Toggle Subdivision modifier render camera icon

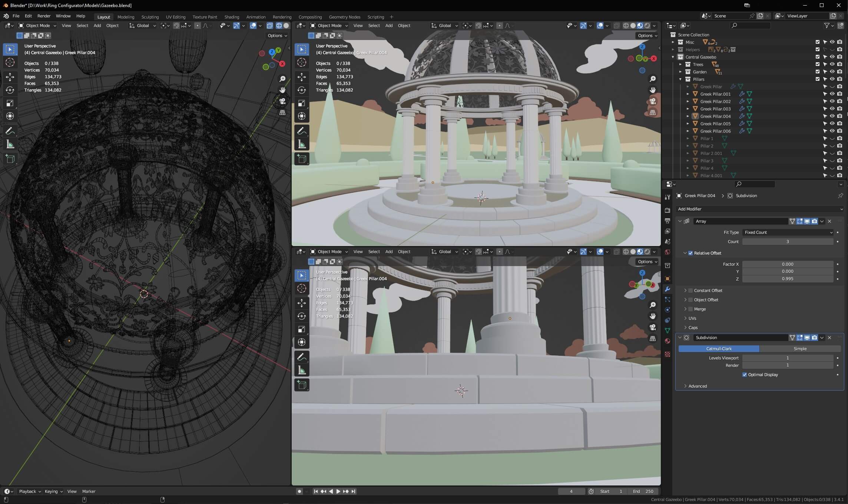814,338
